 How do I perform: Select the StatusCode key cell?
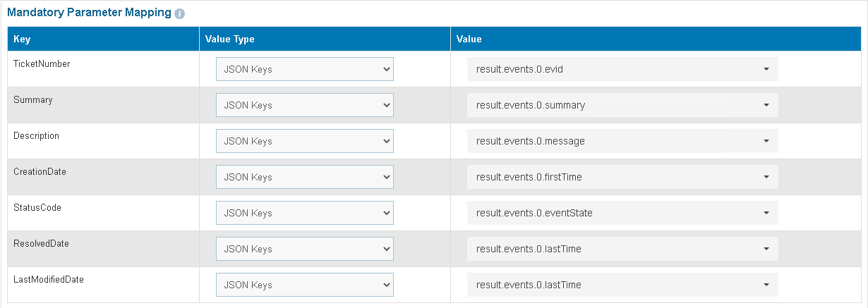[x=37, y=208]
